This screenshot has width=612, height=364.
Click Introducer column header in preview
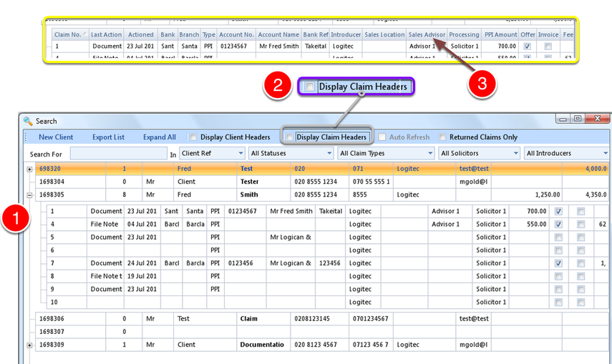pyautogui.click(x=346, y=34)
